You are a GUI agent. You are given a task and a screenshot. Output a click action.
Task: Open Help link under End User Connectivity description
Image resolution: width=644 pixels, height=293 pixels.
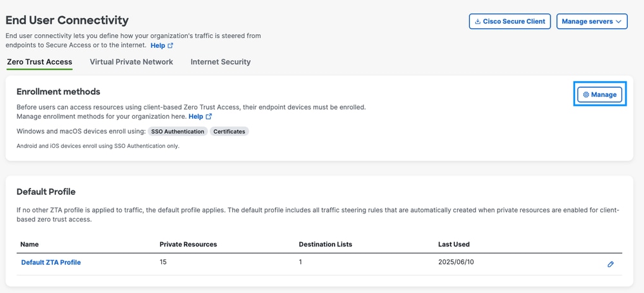[x=157, y=46]
